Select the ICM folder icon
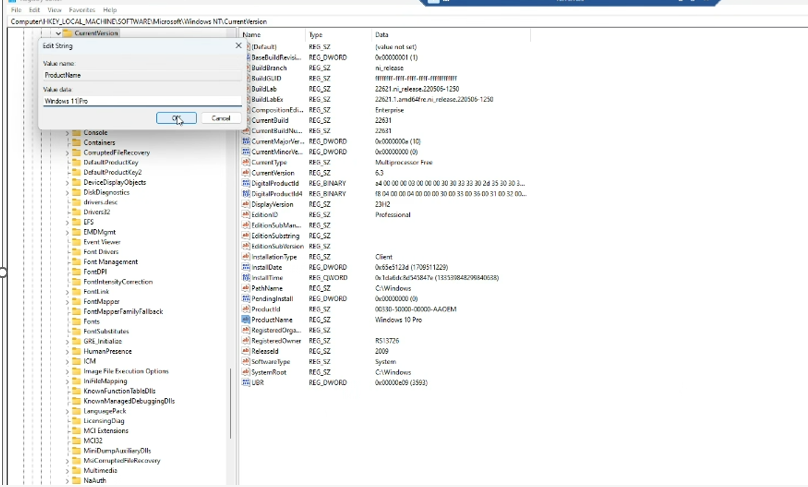The height and width of the screenshot is (487, 808). point(76,361)
